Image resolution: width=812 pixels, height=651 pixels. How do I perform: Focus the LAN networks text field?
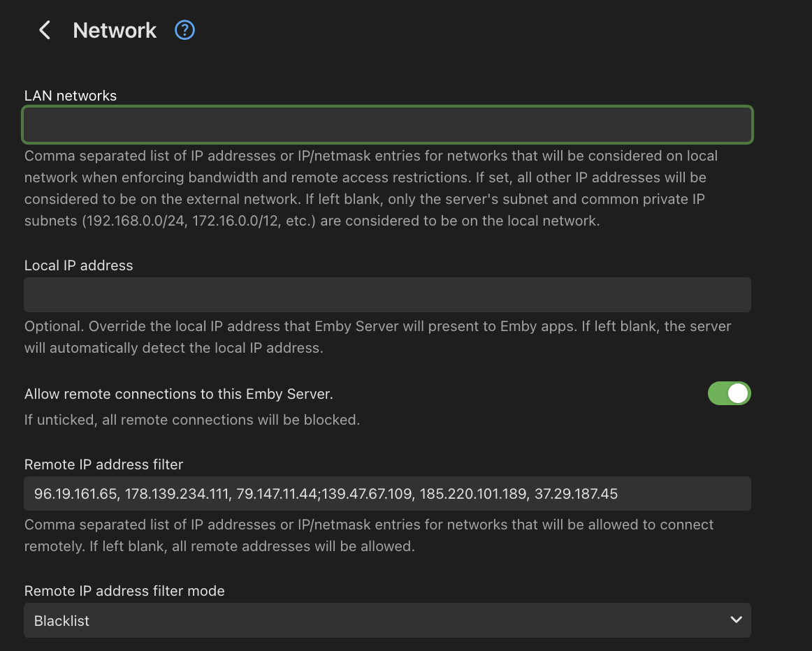[387, 125]
